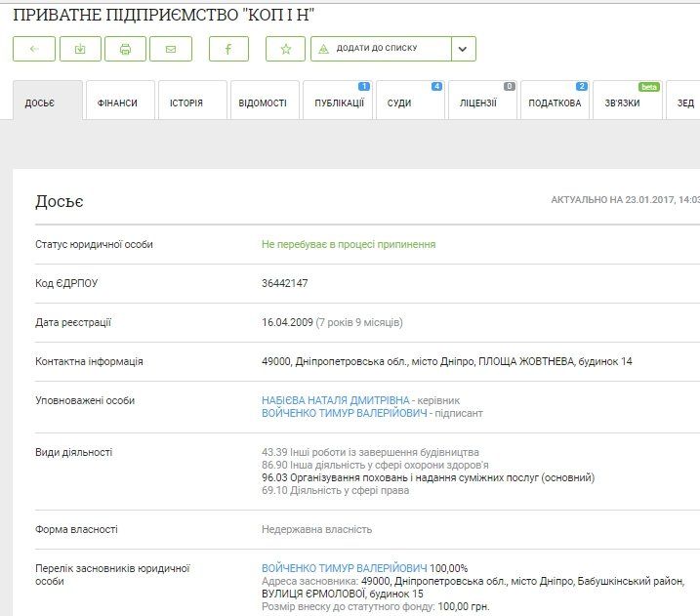Open the Досьє tab
This screenshot has width=700, height=616.
coord(48,101)
